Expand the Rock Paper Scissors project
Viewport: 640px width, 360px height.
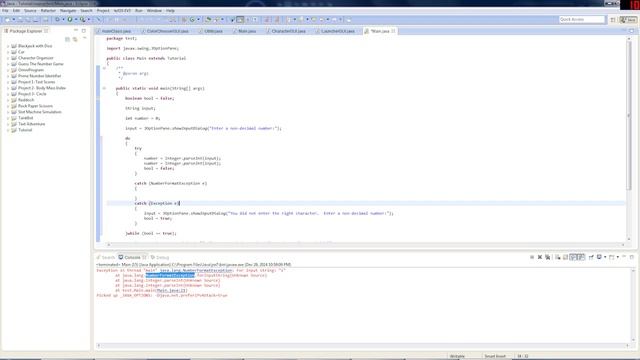tap(8, 106)
